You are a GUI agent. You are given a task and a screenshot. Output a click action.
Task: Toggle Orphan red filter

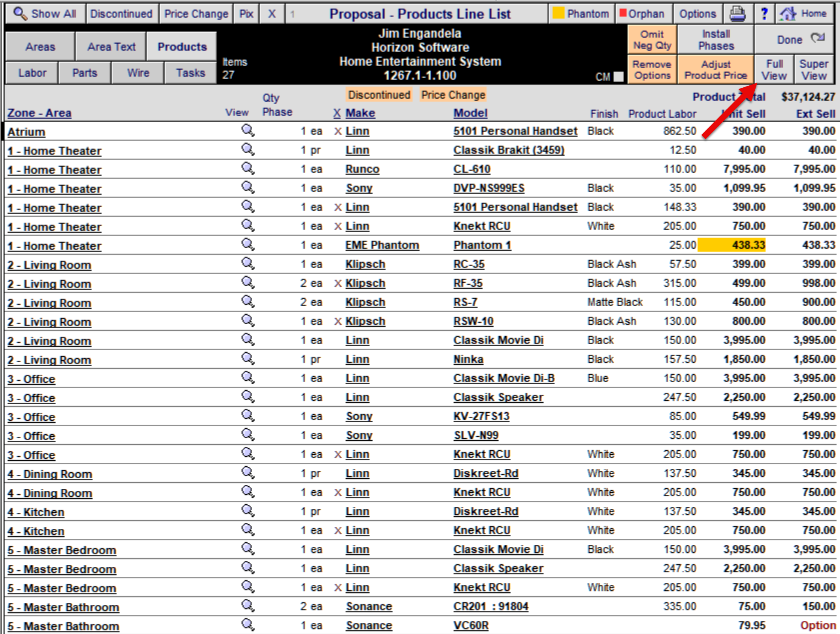click(x=643, y=14)
